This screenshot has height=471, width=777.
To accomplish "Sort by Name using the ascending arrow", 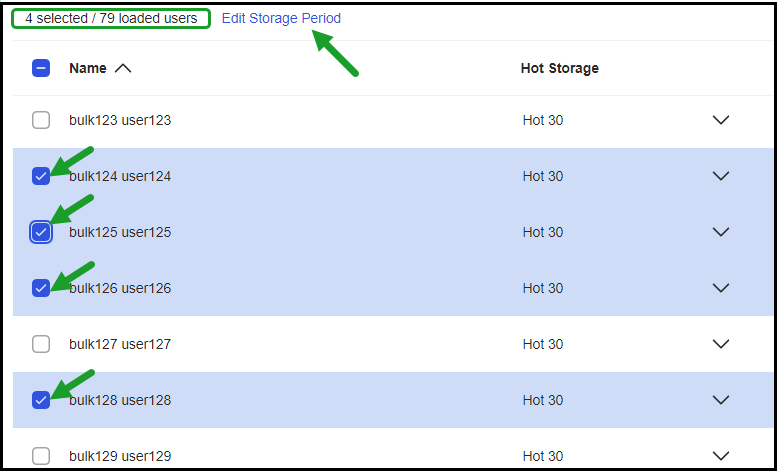I will point(123,68).
